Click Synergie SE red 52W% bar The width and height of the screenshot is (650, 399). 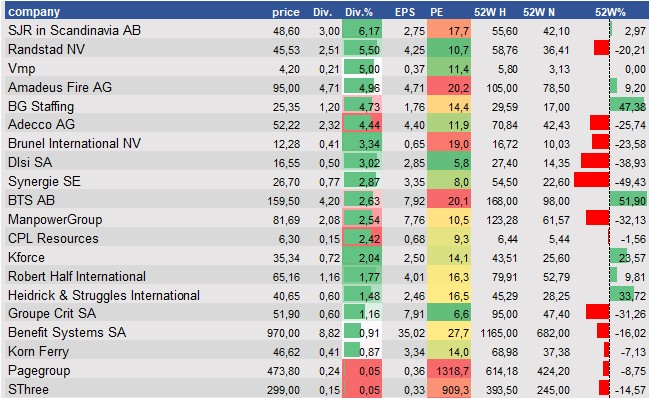(592, 181)
